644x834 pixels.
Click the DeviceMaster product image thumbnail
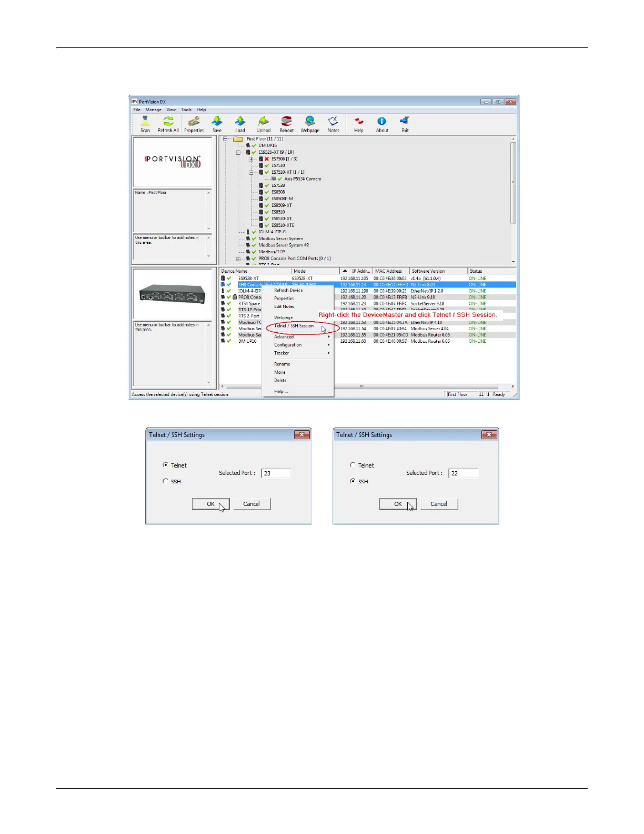173,294
